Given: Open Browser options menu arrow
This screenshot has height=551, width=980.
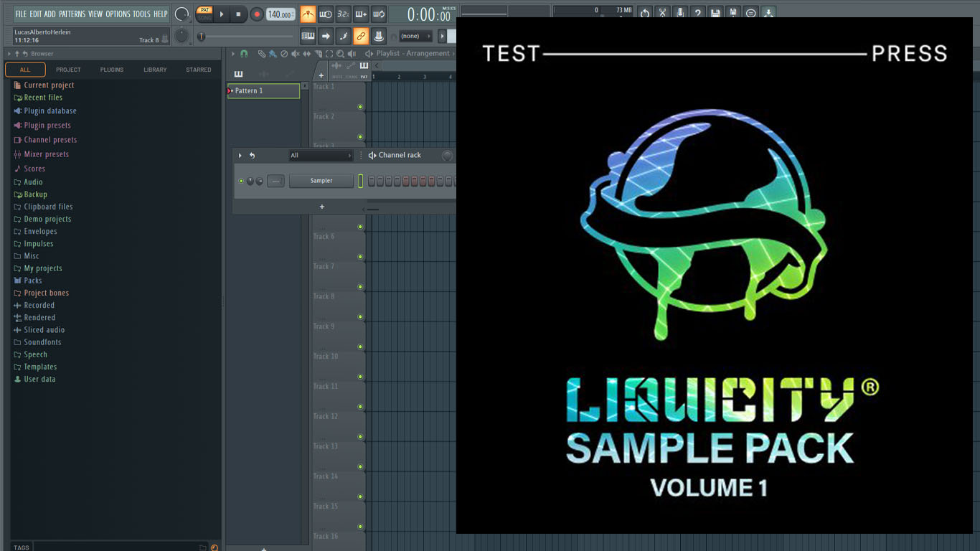Looking at the screenshot, I should (x=9, y=54).
